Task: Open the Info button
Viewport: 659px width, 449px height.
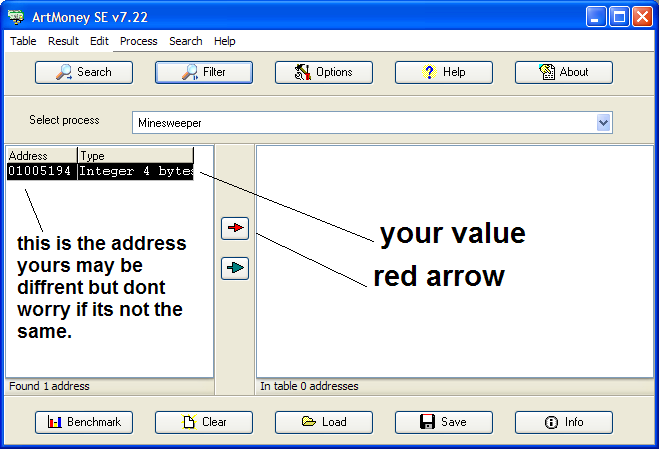Action: (x=564, y=422)
